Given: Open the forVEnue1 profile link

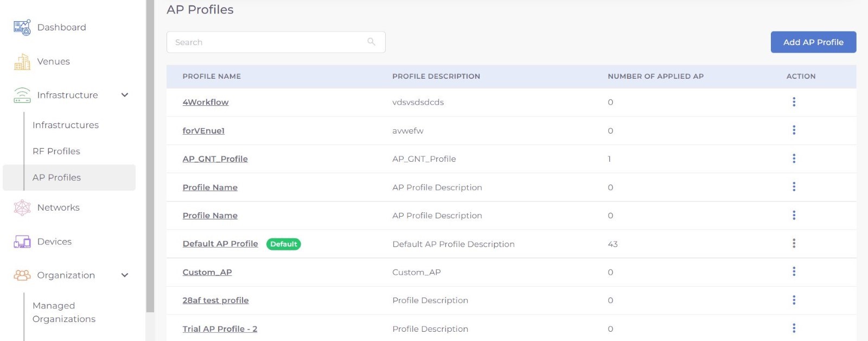Looking at the screenshot, I should [x=203, y=131].
